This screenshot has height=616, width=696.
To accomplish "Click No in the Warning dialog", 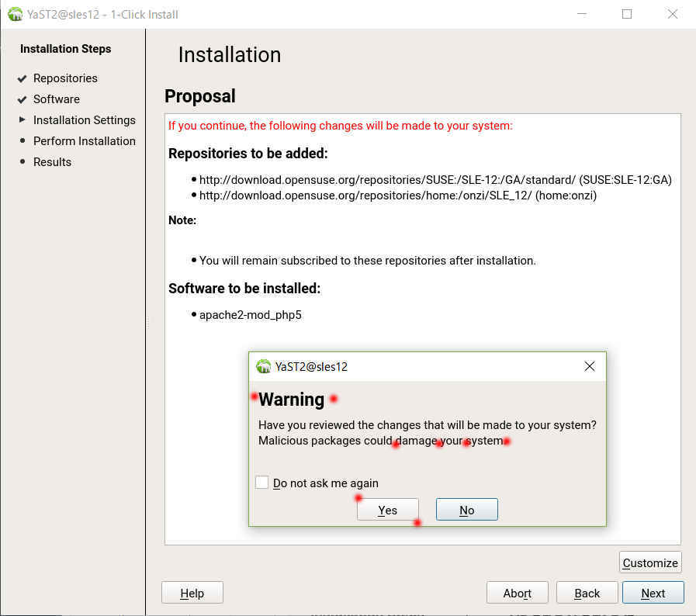I will coord(466,510).
